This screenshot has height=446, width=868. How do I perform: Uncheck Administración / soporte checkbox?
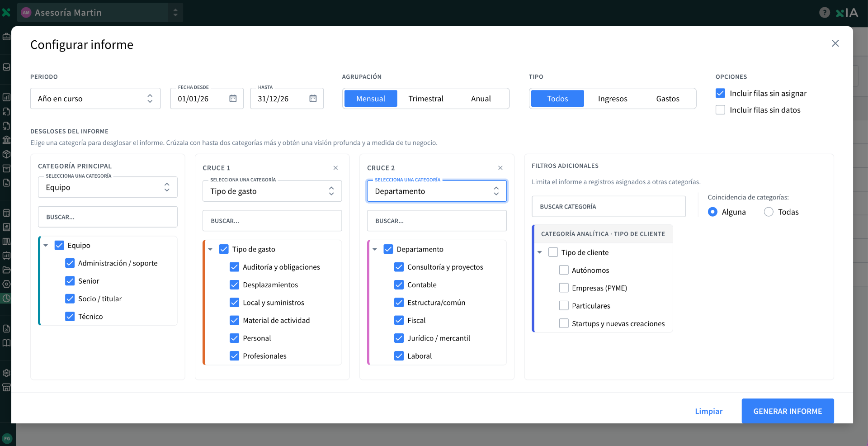(70, 263)
